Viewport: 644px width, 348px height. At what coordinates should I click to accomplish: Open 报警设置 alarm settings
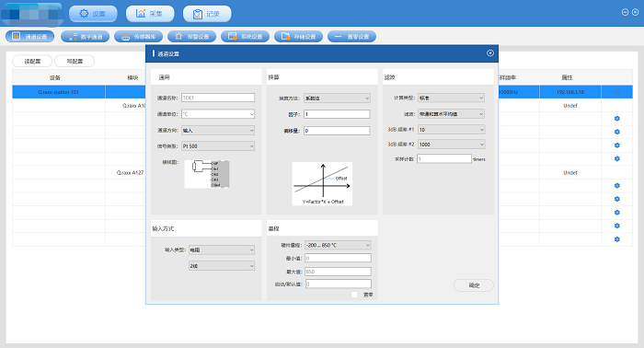click(x=191, y=37)
